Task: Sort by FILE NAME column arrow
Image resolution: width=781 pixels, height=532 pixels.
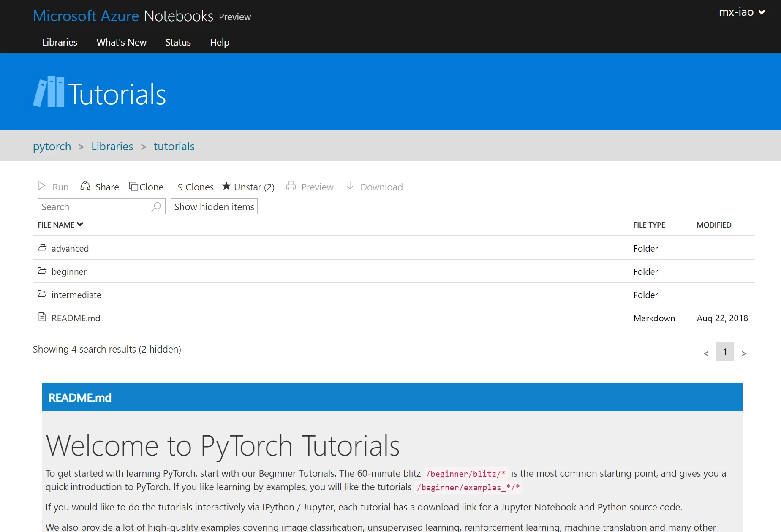Action: click(80, 224)
